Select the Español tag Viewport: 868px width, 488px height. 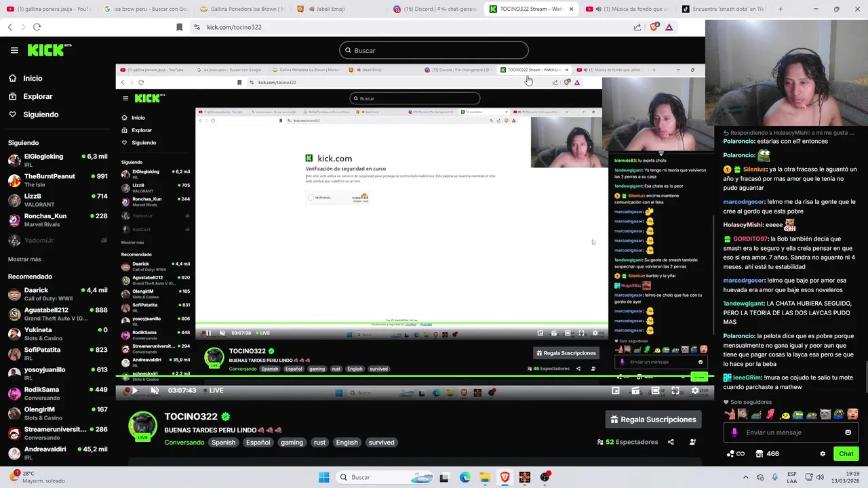(258, 443)
